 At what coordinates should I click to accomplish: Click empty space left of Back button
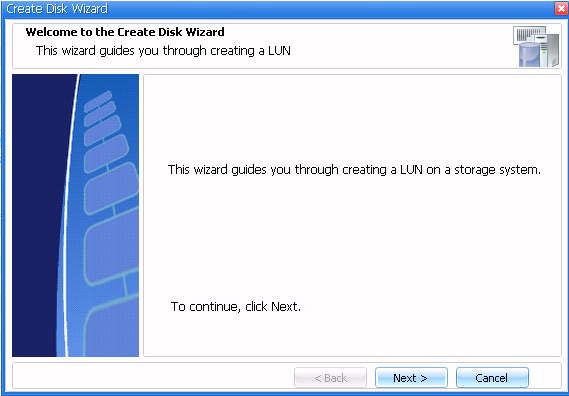(x=152, y=377)
